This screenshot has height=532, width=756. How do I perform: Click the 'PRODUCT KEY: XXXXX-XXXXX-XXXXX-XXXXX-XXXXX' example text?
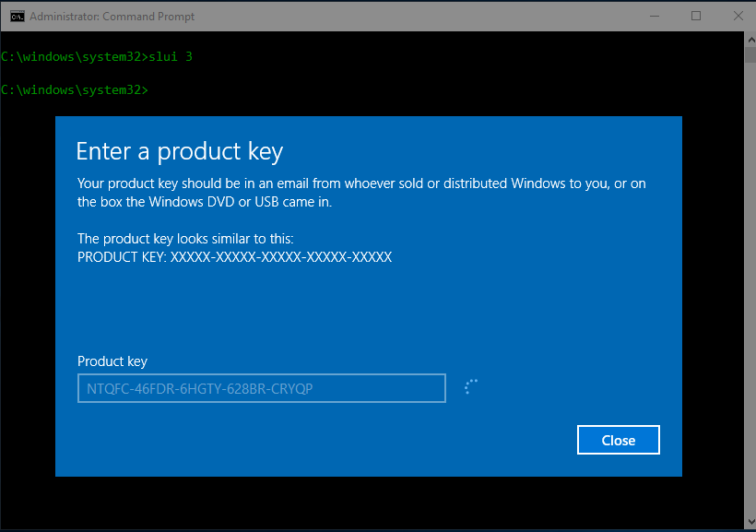(234, 257)
